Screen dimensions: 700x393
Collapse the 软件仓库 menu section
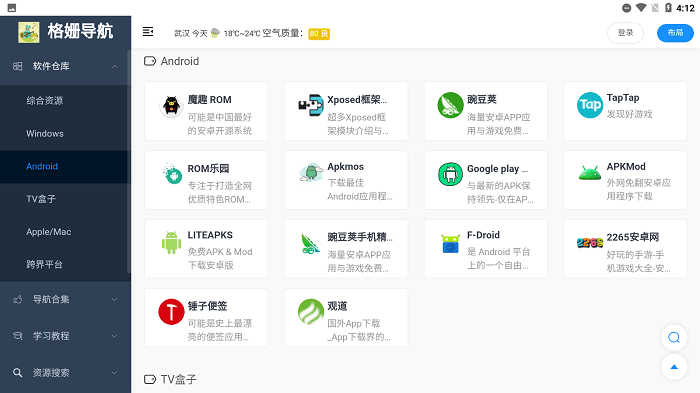65,67
